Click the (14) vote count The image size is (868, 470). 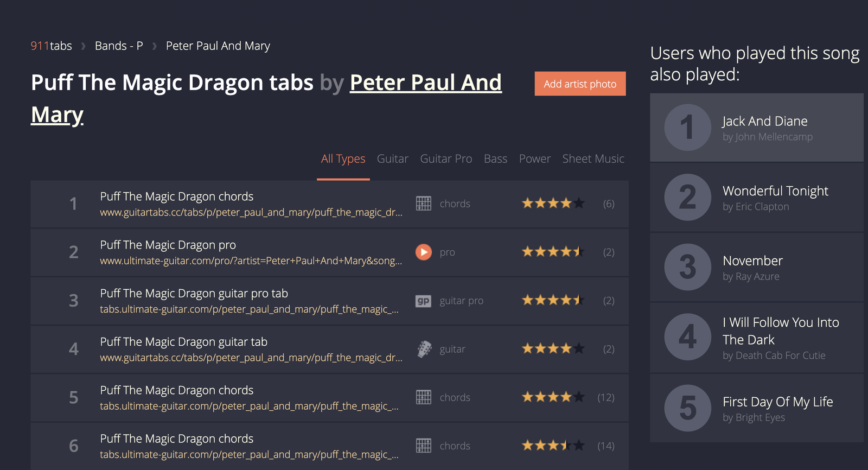pos(606,446)
